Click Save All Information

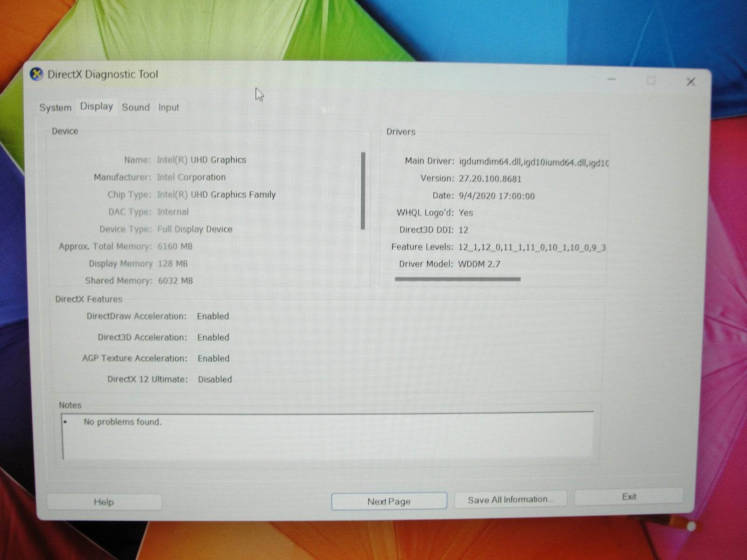pos(510,499)
